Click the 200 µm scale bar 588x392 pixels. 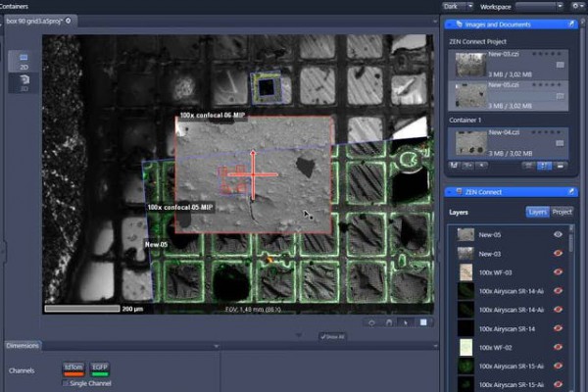tap(82, 309)
